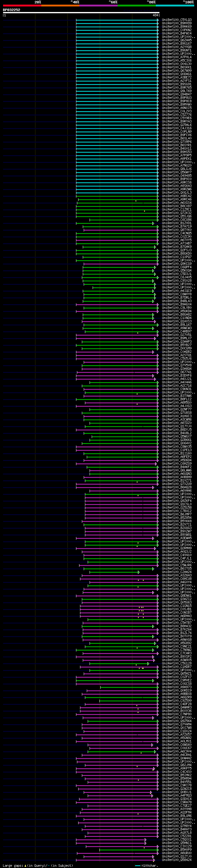Select hit label UniRef100_C5QXX1

tap(177, 839)
